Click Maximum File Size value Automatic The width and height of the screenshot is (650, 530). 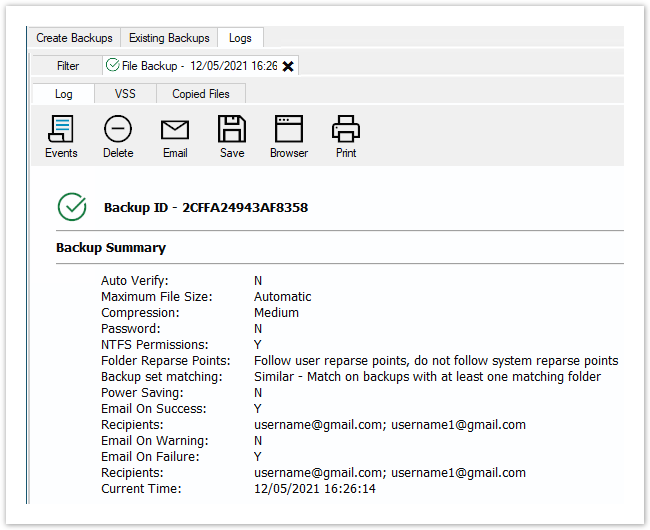282,297
